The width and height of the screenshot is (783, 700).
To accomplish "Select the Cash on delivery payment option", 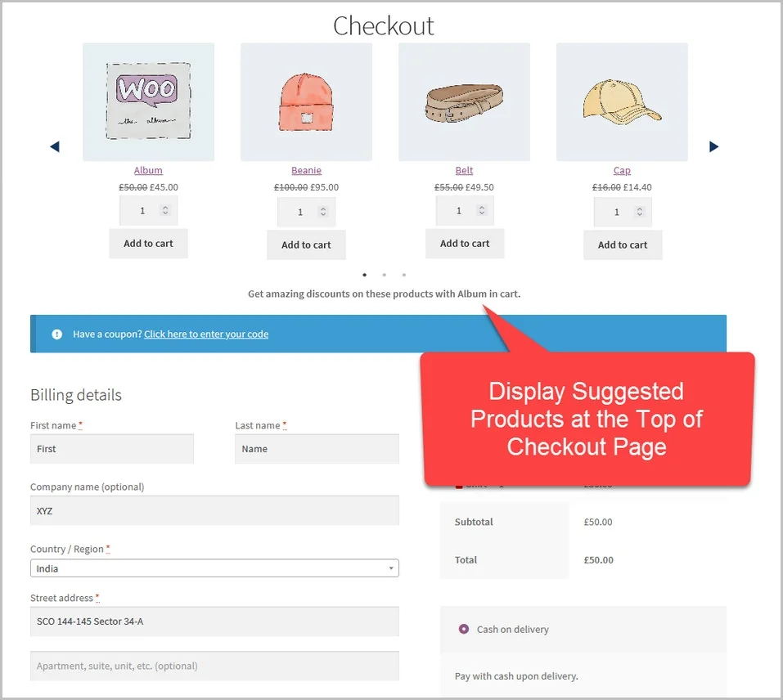I will point(463,630).
